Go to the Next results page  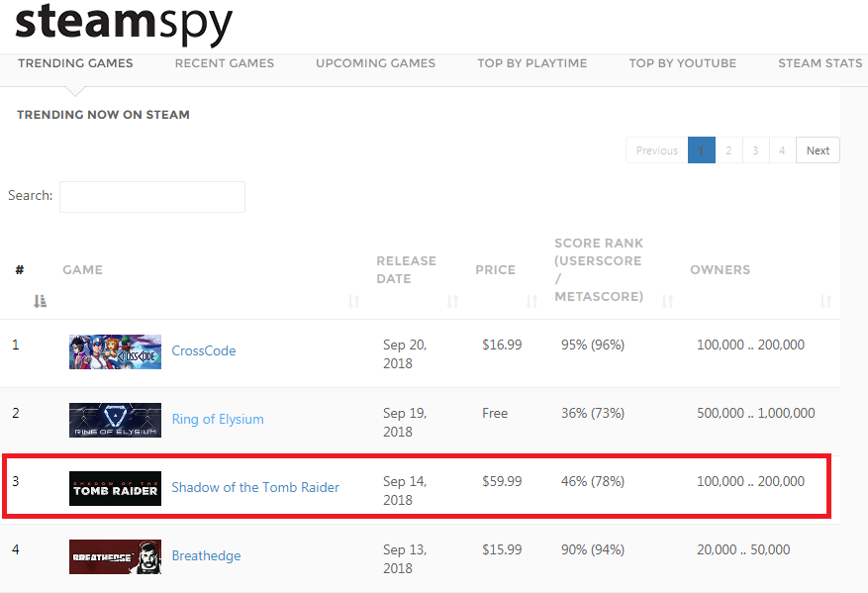(x=818, y=150)
